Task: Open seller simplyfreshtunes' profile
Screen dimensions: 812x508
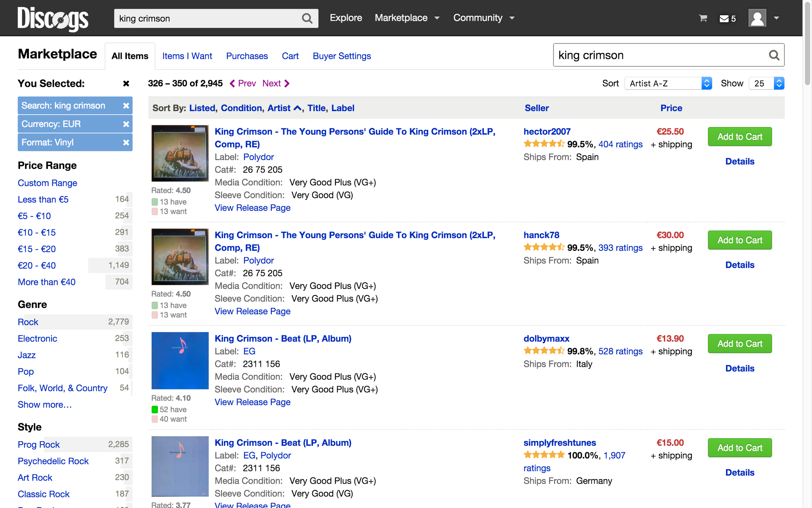Action: pos(559,443)
